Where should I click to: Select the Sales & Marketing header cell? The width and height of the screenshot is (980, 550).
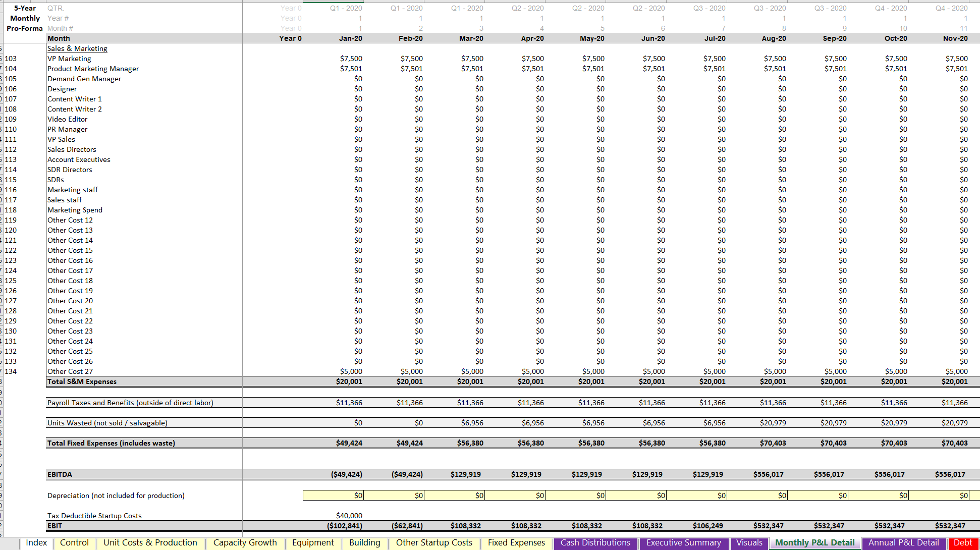(x=77, y=48)
